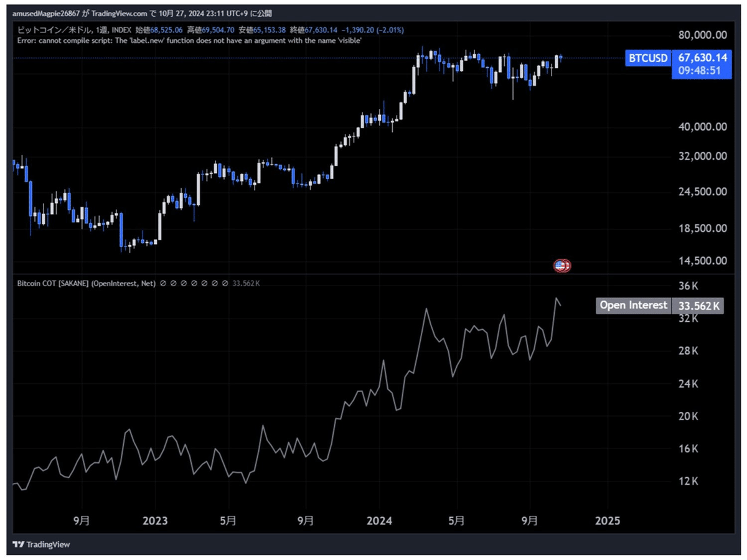Click the TradingView.com text in the header
Viewport: 747px width, 560px height.
pos(120,13)
